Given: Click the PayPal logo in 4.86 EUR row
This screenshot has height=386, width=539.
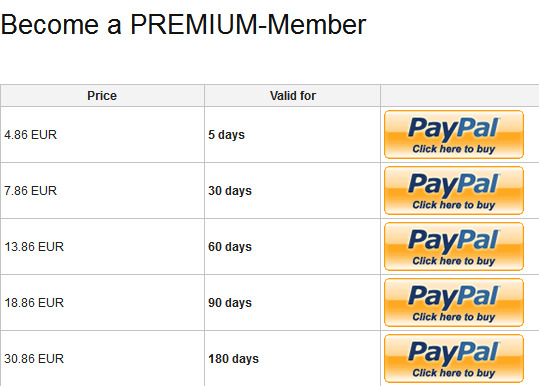Looking at the screenshot, I should (454, 129).
